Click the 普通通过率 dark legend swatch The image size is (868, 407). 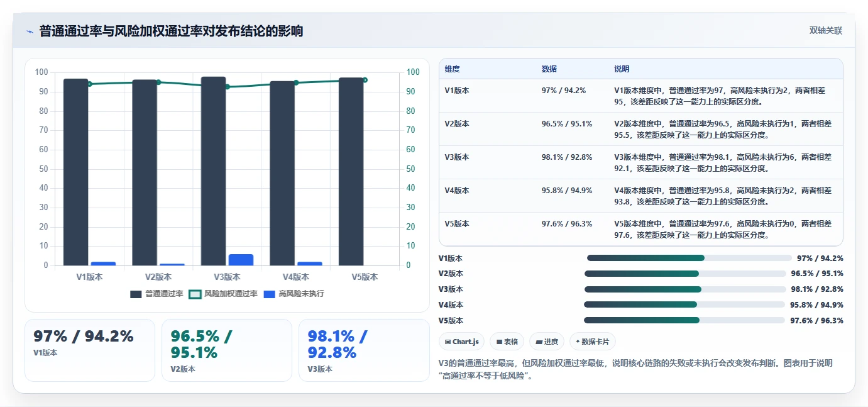point(136,294)
